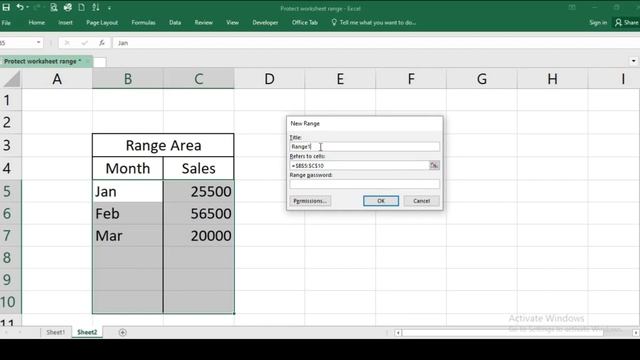
Task: Select row 1 header
Action: click(7, 100)
